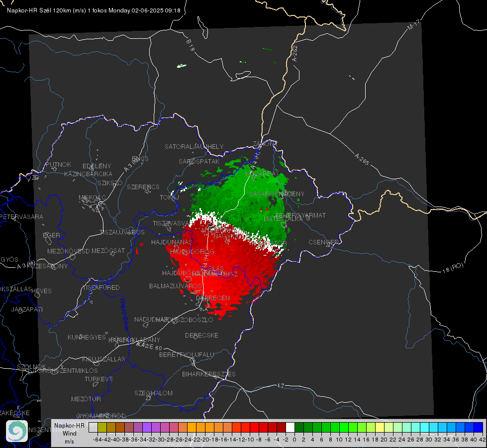Select the SÁTORALJAÚJHELY label
Viewport: 487px width, 448px height.
coord(194,146)
